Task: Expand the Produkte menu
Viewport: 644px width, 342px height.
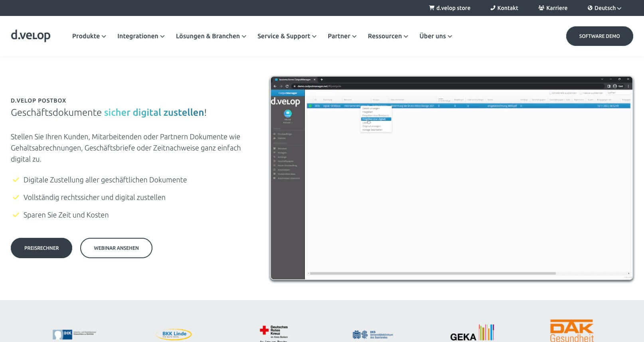Action: click(x=89, y=36)
